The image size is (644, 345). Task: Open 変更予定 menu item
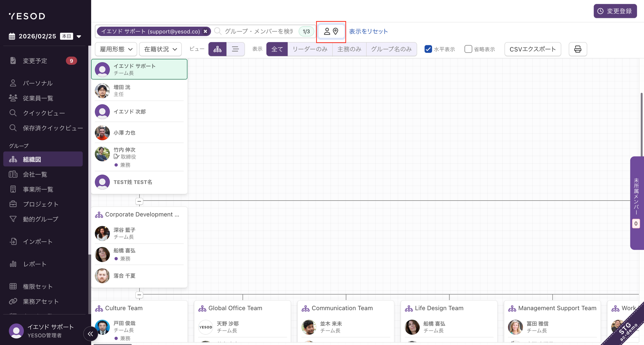tap(35, 61)
